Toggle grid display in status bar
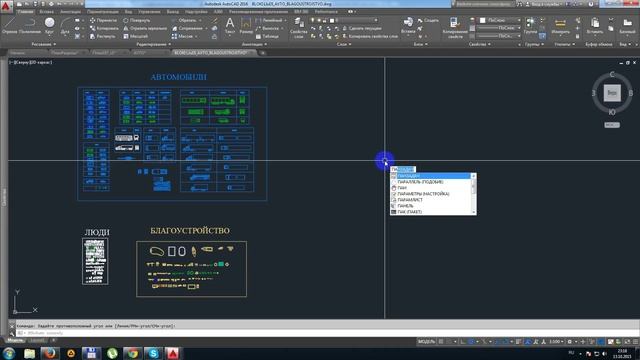The width and height of the screenshot is (640, 360). [x=441, y=342]
